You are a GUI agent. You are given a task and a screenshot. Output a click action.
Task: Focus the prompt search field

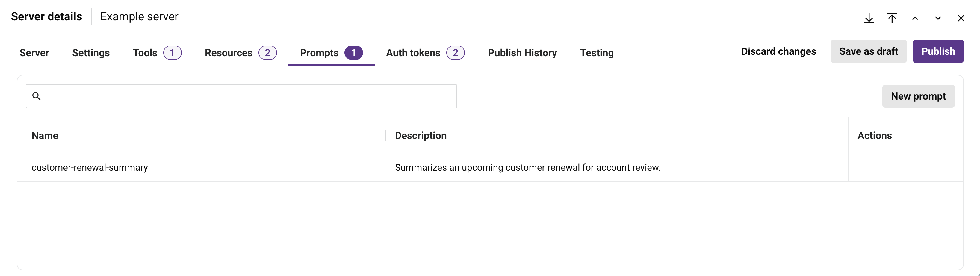click(241, 96)
